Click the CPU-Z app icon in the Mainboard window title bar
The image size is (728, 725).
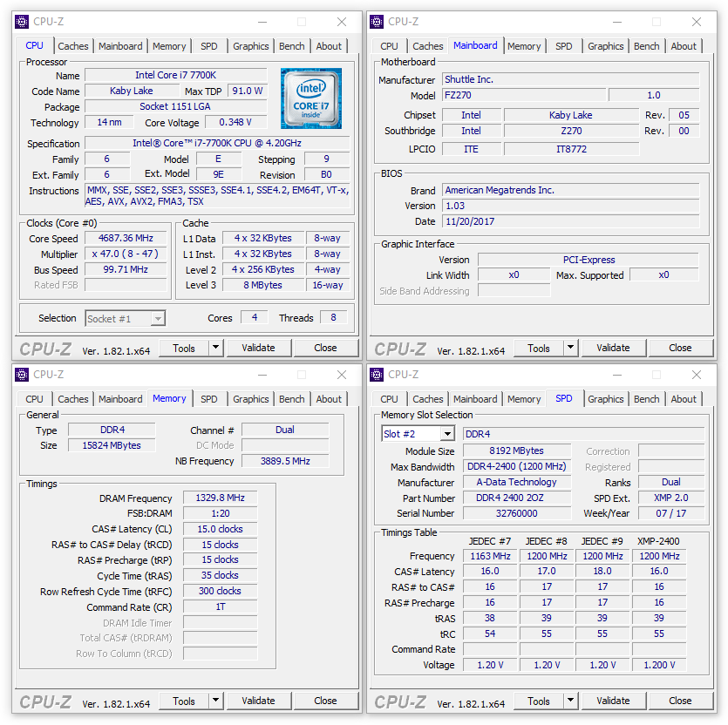coord(376,22)
